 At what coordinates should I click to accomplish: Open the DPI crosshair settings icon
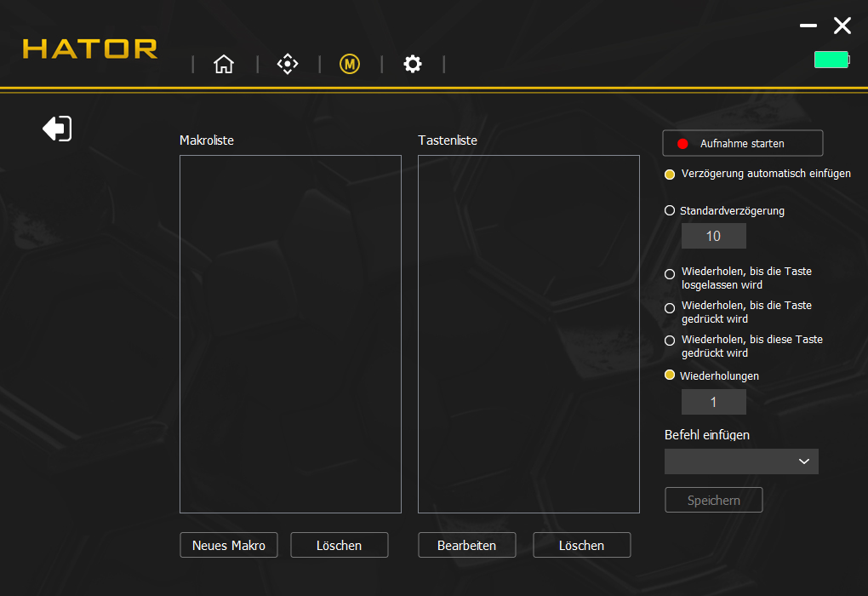(x=288, y=64)
